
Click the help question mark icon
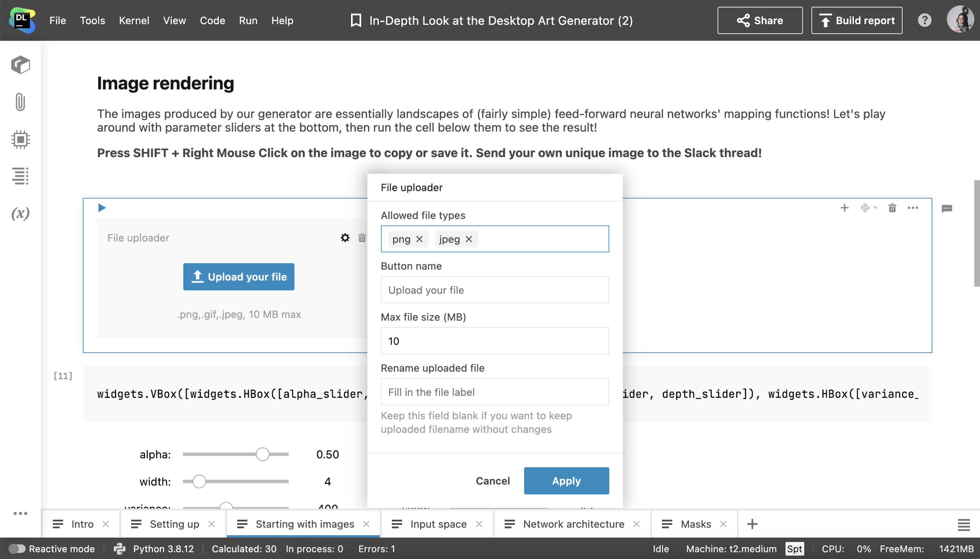[924, 20]
